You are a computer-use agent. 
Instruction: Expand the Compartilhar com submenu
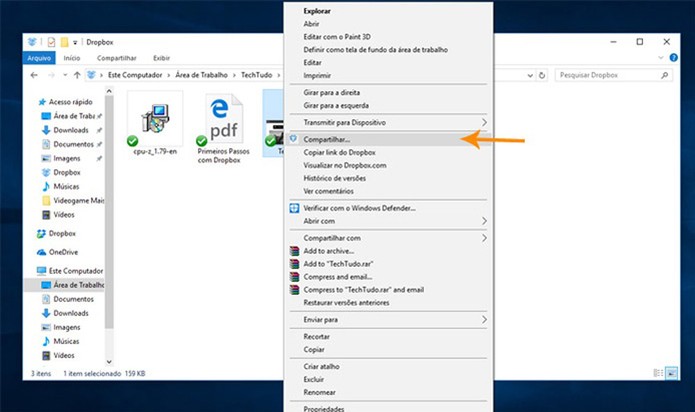[x=388, y=238]
